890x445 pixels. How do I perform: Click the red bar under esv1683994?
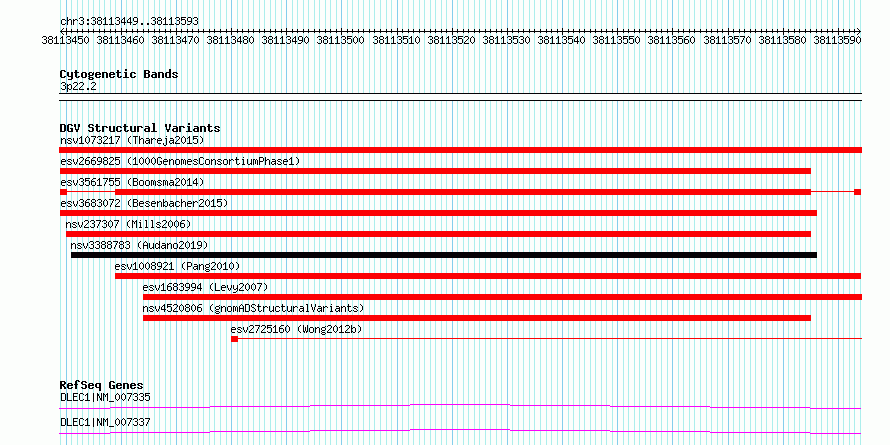pyautogui.click(x=502, y=297)
